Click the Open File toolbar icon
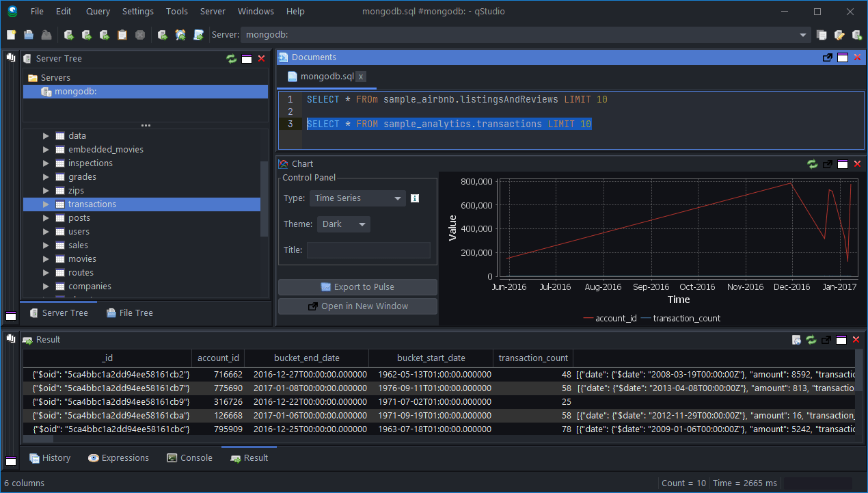Image resolution: width=868 pixels, height=493 pixels. pyautogui.click(x=29, y=35)
